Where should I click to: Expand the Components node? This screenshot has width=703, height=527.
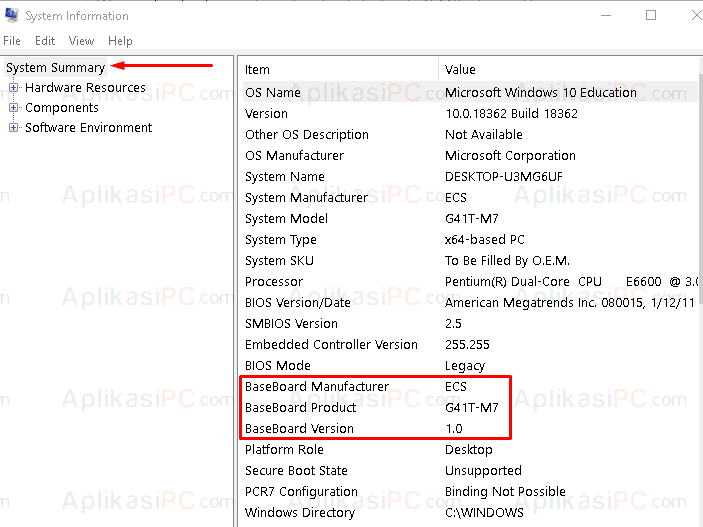[13, 108]
